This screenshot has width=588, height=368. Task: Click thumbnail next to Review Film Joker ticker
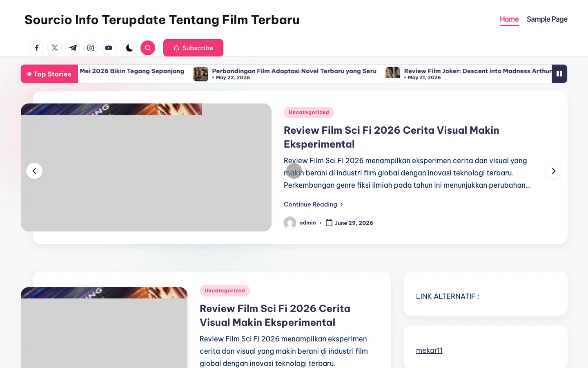point(393,74)
